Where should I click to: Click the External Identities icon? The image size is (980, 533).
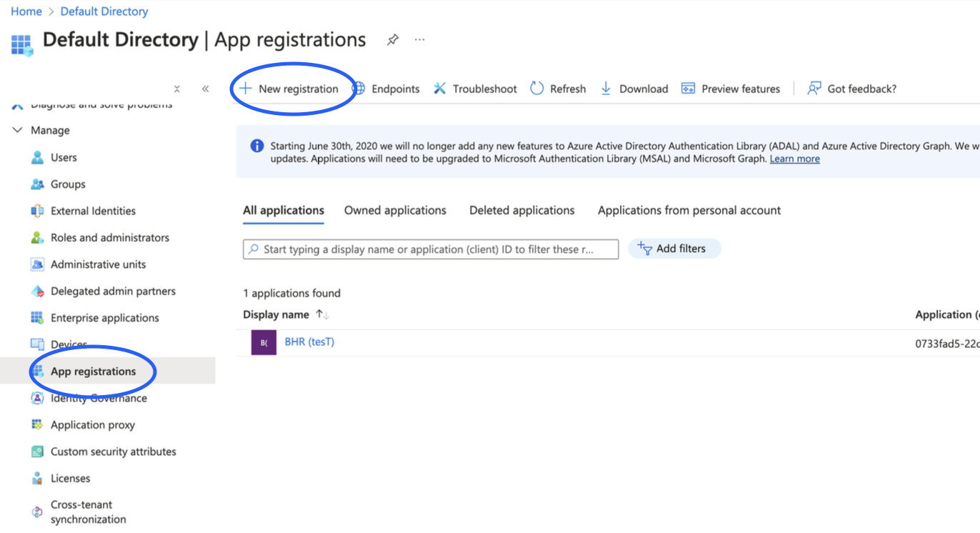coord(37,211)
